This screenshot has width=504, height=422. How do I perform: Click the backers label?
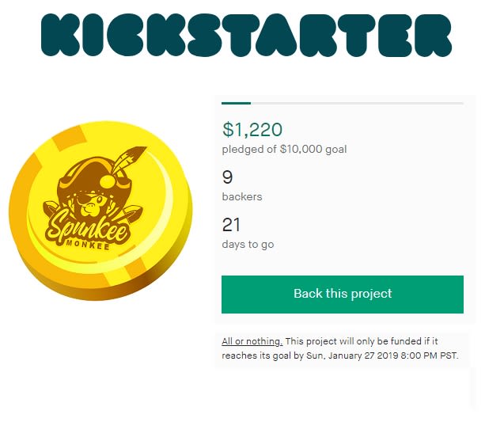coord(242,196)
